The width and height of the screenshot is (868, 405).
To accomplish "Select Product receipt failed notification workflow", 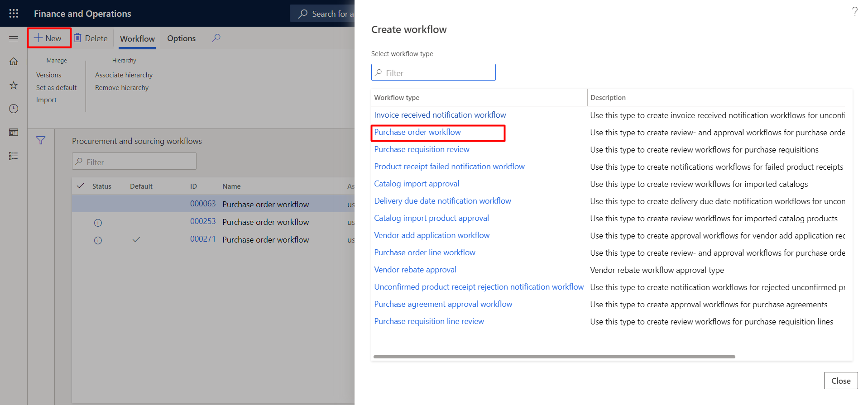I will pyautogui.click(x=449, y=167).
